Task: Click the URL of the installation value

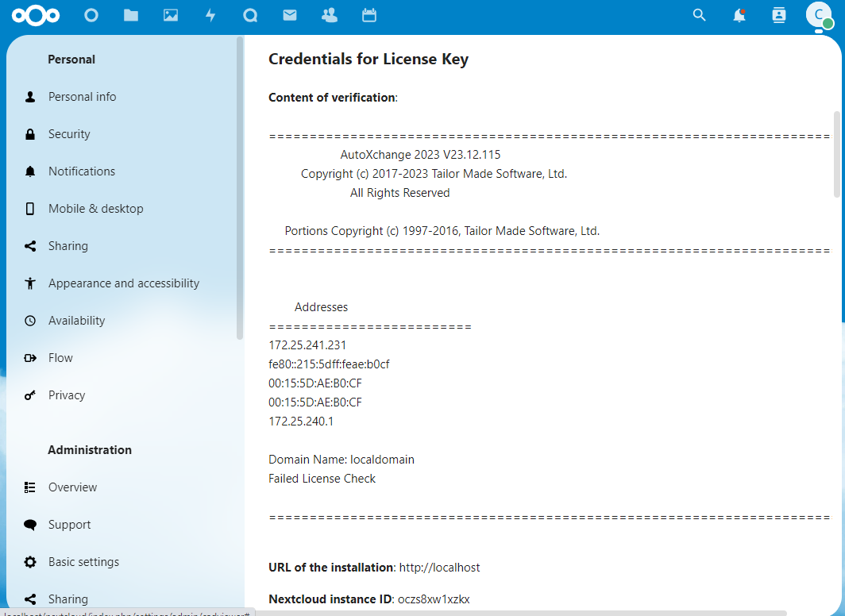Action: [440, 568]
